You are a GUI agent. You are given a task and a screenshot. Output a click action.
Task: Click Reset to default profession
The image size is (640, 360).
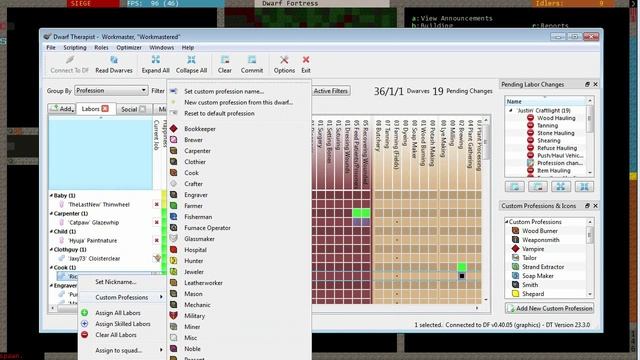239,113
